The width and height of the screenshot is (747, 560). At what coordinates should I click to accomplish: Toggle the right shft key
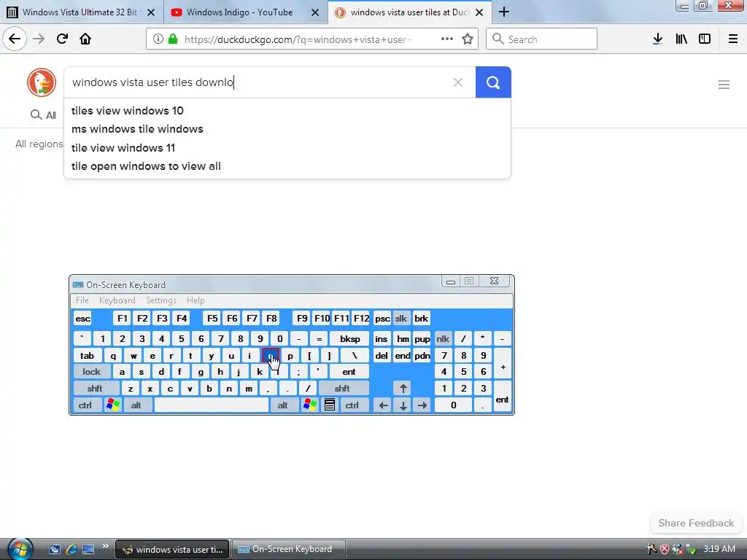(342, 389)
